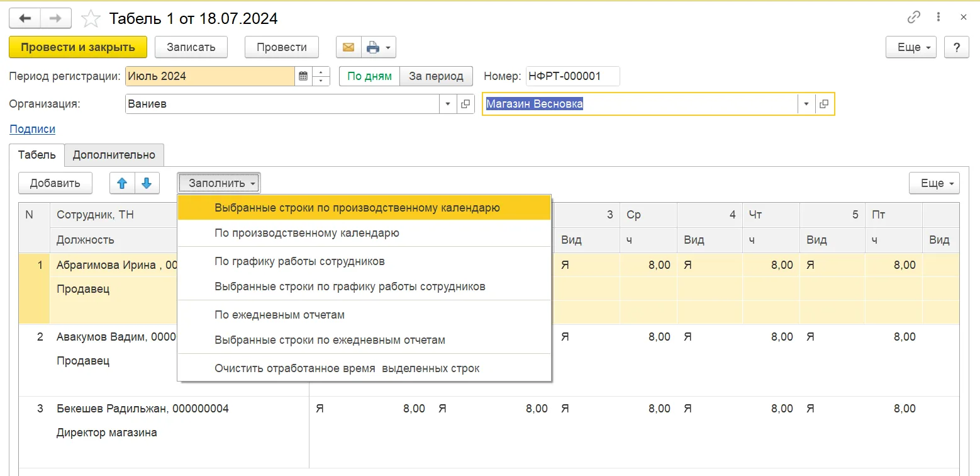Open help with the question mark button
The width and height of the screenshot is (980, 476).
[x=957, y=47]
